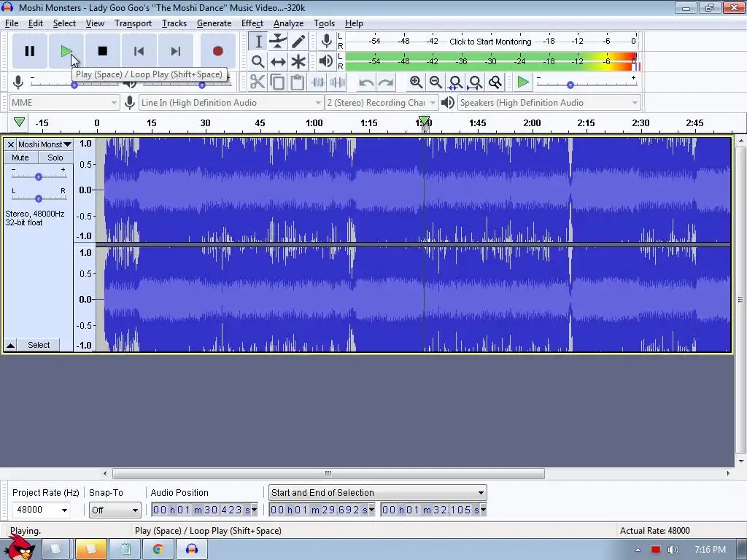Click the recording meter microphone icon
Viewport: 747px width, 560px height.
(326, 42)
